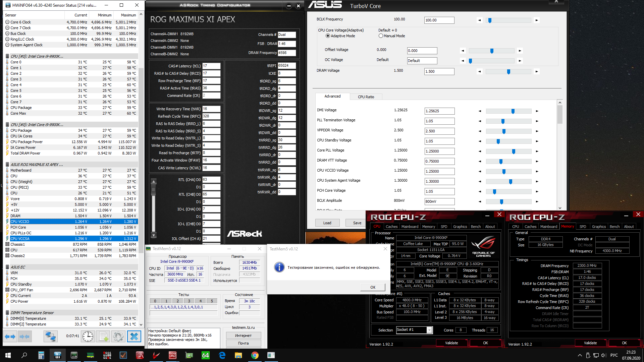Switch to CPU Ratio tab in TurboV
644x362 pixels.
point(366,97)
